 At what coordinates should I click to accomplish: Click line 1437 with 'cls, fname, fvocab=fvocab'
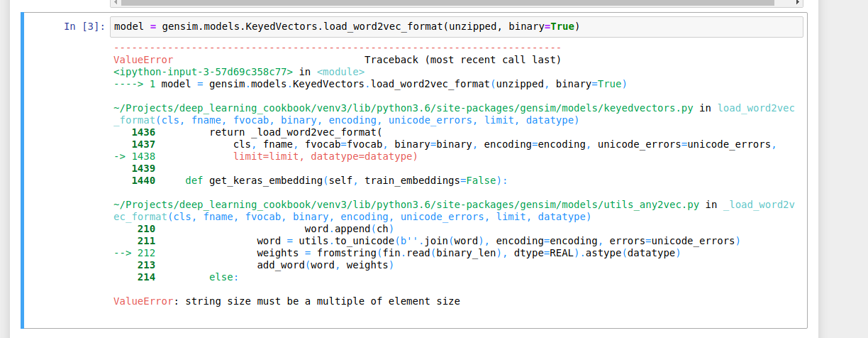coord(454,144)
